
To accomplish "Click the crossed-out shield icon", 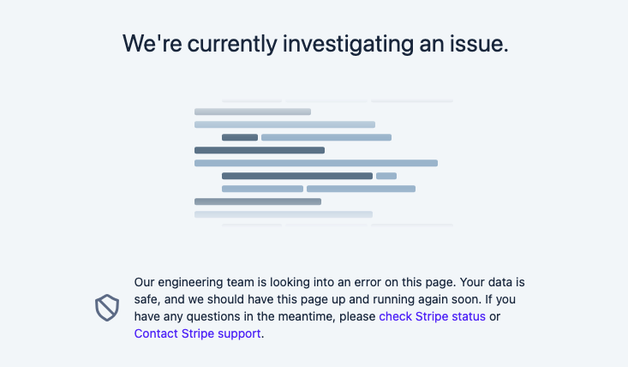I will [x=107, y=308].
